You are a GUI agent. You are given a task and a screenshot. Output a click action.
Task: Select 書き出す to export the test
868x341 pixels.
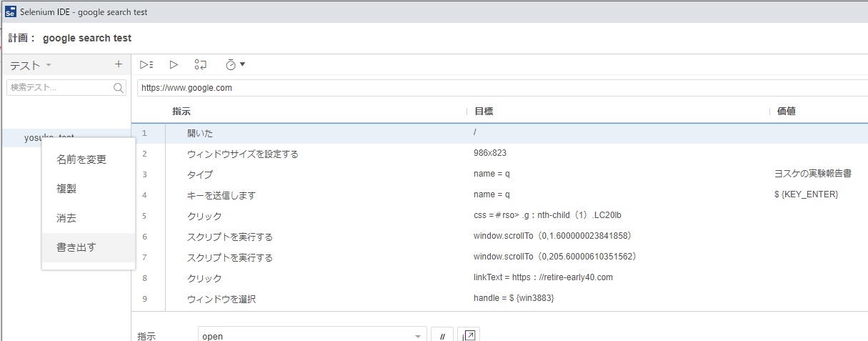pos(76,247)
